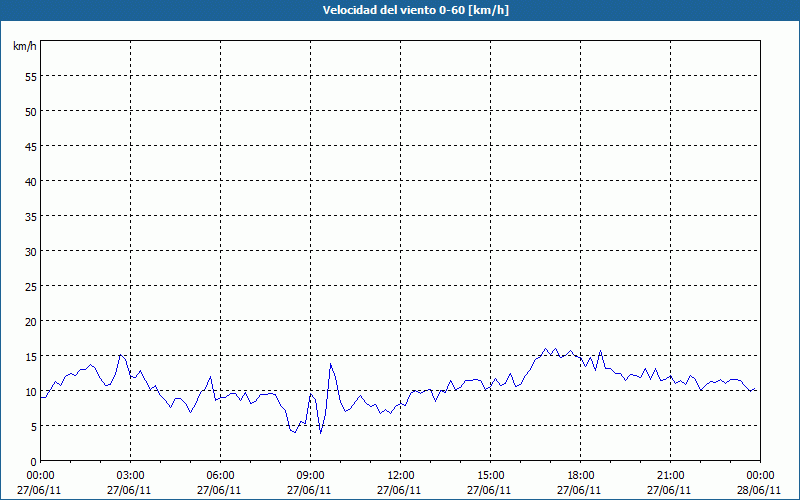Viewport: 800px width, 500px height.
Task: Click the y-axis value 40
Action: [x=31, y=182]
